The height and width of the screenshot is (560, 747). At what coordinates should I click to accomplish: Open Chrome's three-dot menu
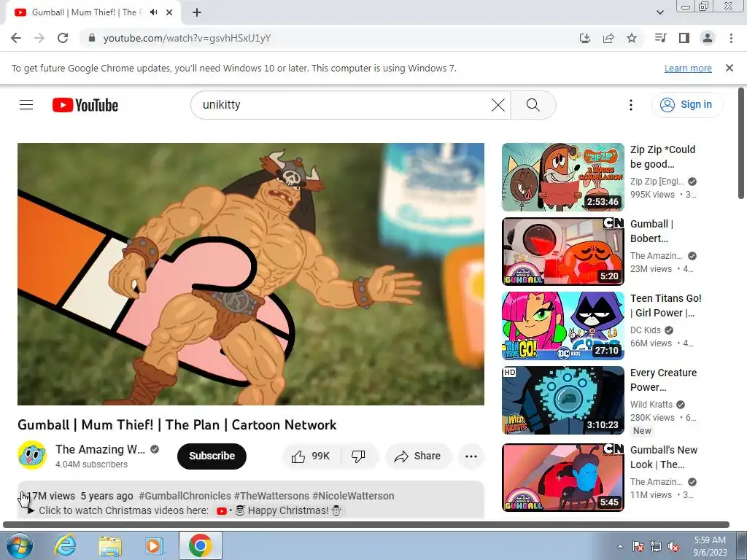pyautogui.click(x=731, y=38)
